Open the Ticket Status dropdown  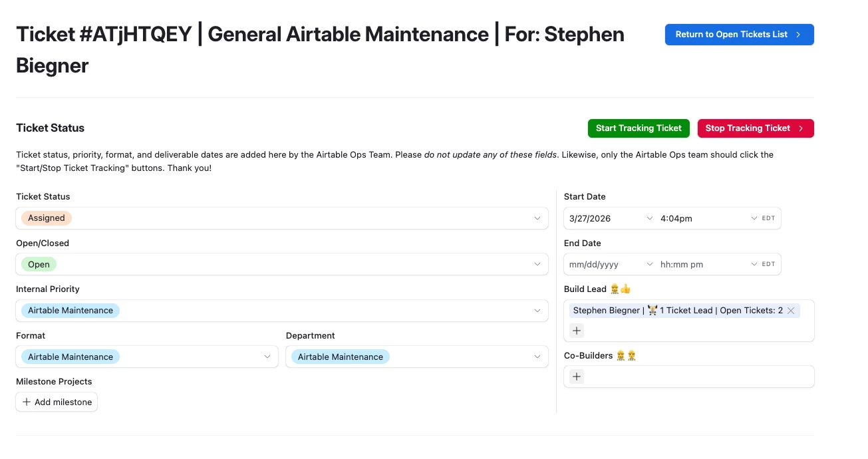coord(537,218)
